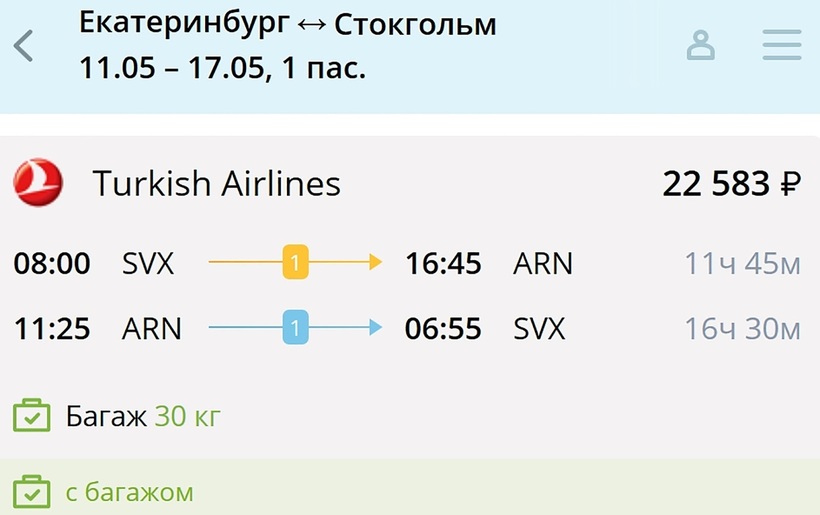Tap the yellow outbound stopover badge
Image resolution: width=820 pixels, height=515 pixels.
point(295,263)
